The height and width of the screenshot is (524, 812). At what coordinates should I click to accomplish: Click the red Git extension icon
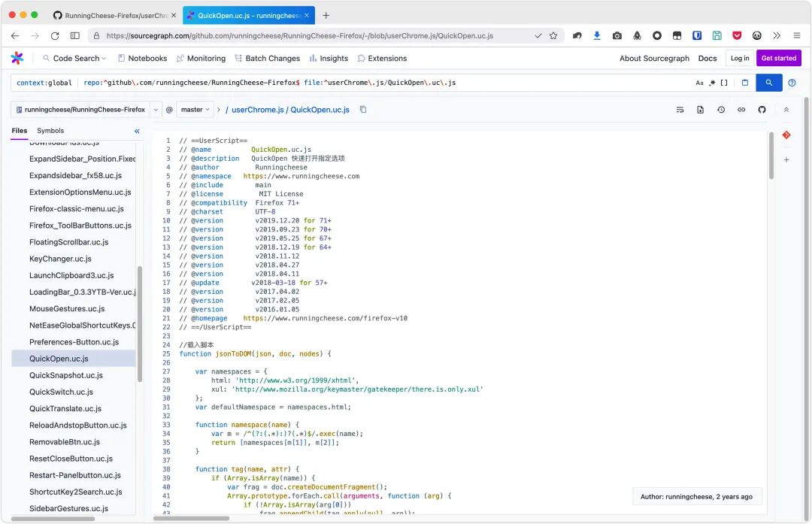786,135
